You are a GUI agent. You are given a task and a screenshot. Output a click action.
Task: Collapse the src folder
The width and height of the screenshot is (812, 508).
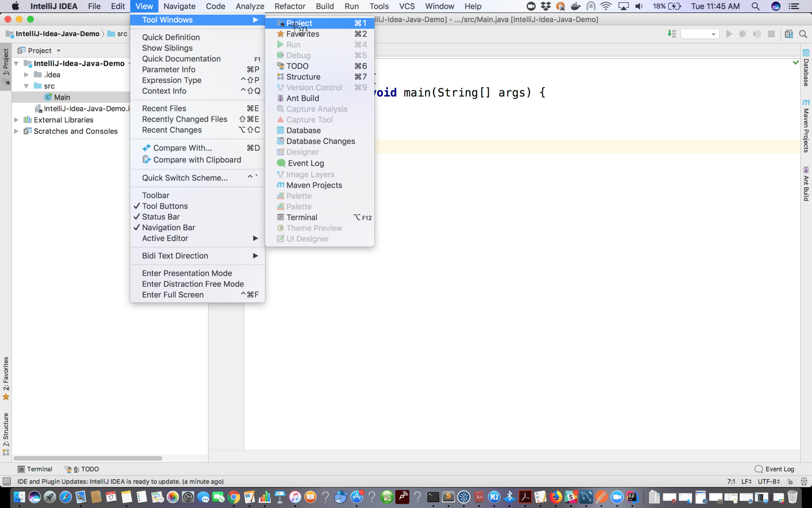click(26, 86)
